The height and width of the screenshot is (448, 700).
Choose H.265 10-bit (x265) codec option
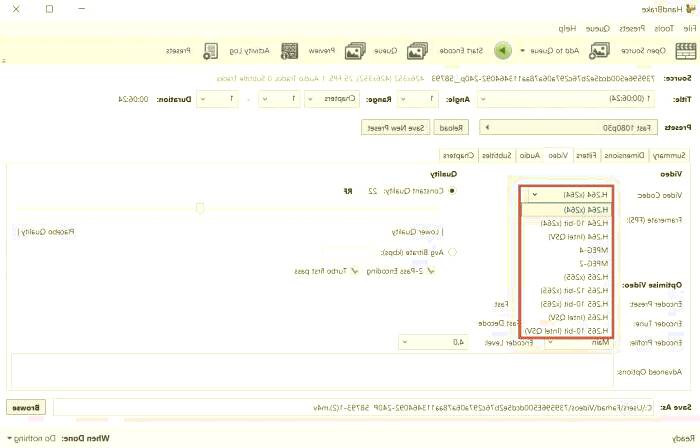click(x=567, y=303)
